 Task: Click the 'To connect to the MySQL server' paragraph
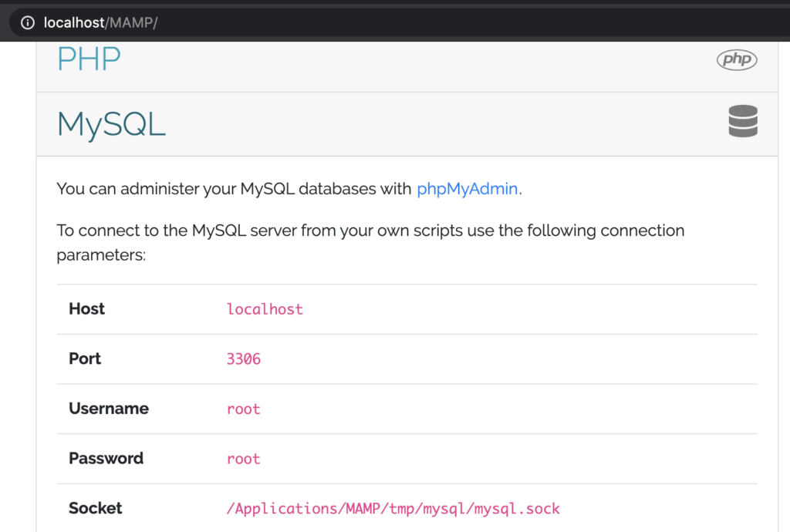pyautogui.click(x=370, y=243)
